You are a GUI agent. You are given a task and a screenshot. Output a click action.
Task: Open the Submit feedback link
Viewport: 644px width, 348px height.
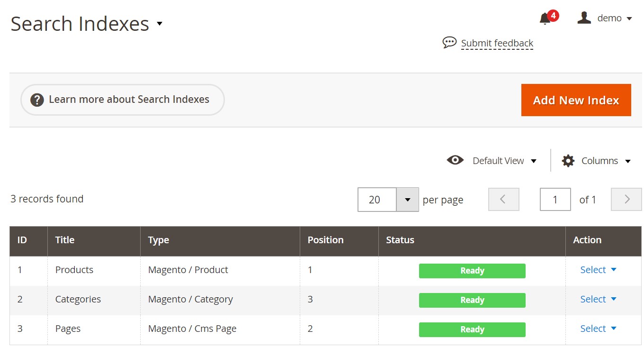tap(497, 43)
